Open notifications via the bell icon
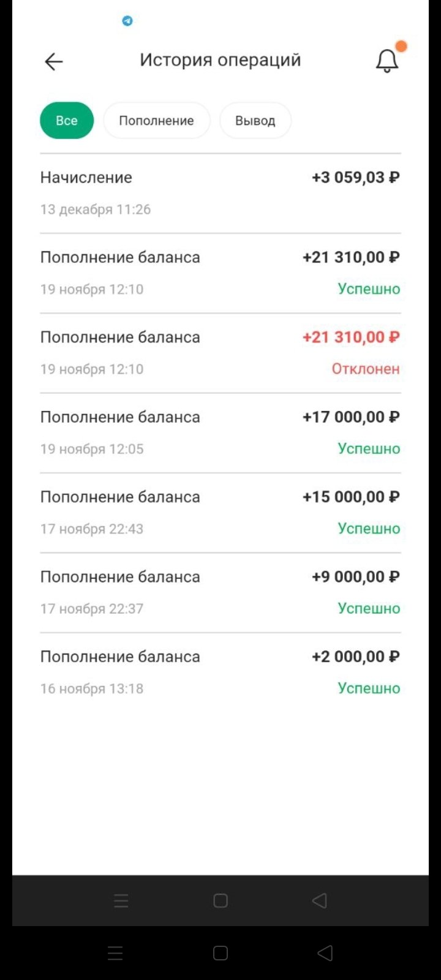This screenshot has height=980, width=441. [386, 61]
